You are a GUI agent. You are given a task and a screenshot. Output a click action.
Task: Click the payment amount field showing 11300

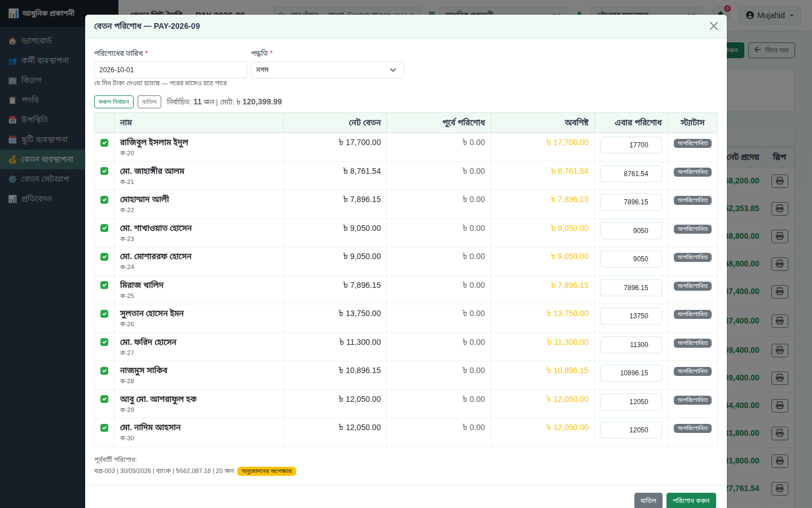(x=631, y=345)
